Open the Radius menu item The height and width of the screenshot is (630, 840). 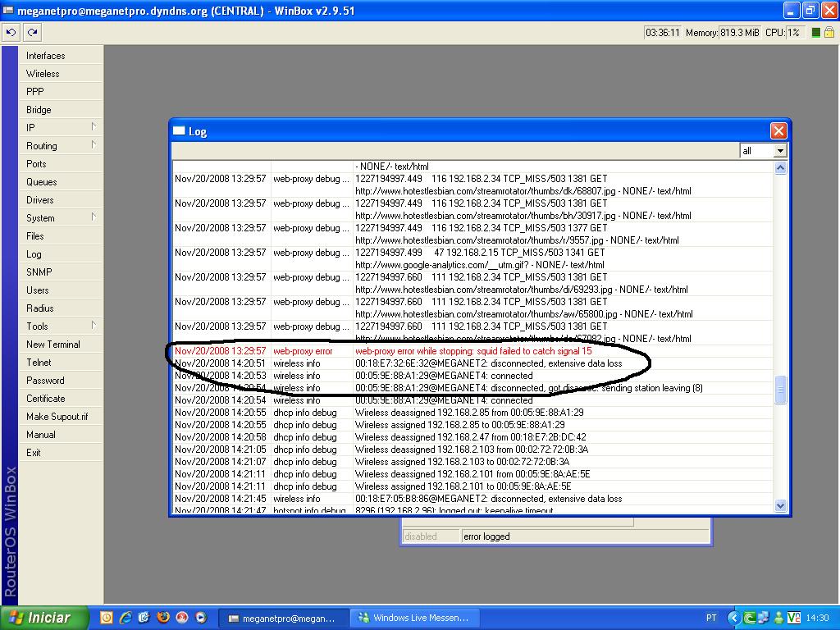pos(61,308)
